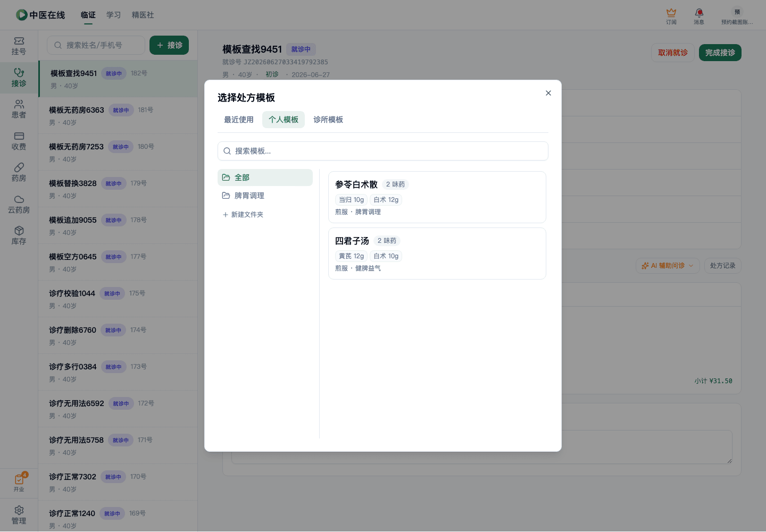
Task: Click the 当归 10g herb tag
Action: point(352,200)
